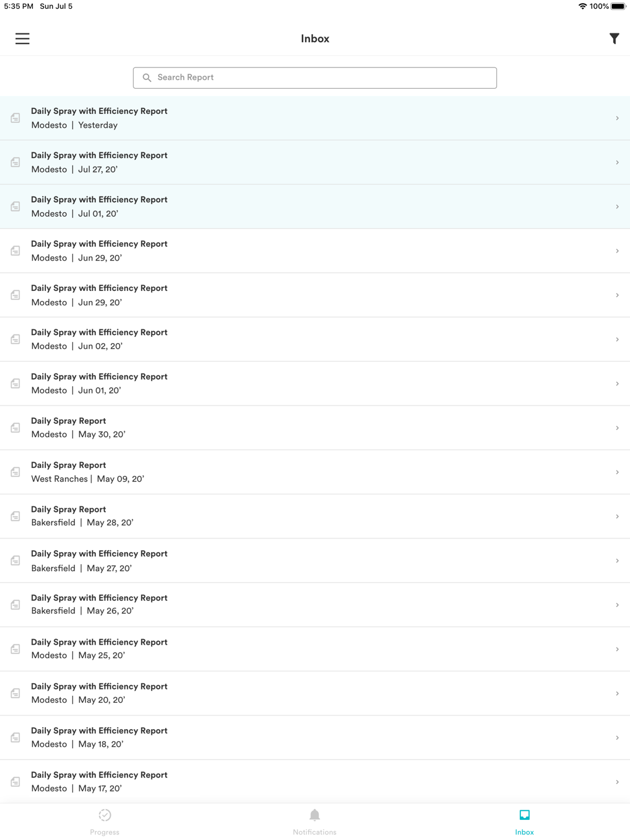Switch to the Progress tab label

pos(105,832)
